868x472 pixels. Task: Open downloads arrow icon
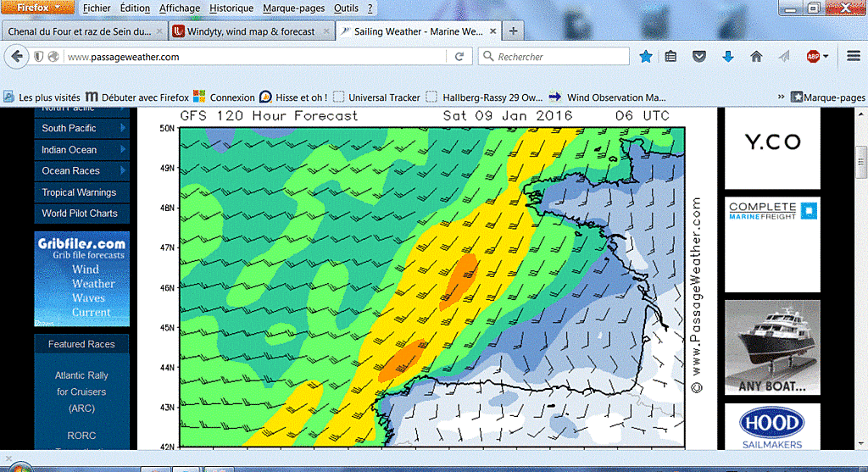point(727,57)
